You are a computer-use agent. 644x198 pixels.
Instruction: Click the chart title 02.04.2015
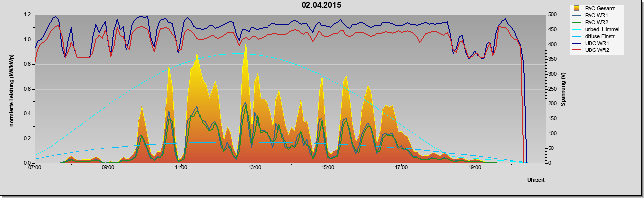[322, 5]
